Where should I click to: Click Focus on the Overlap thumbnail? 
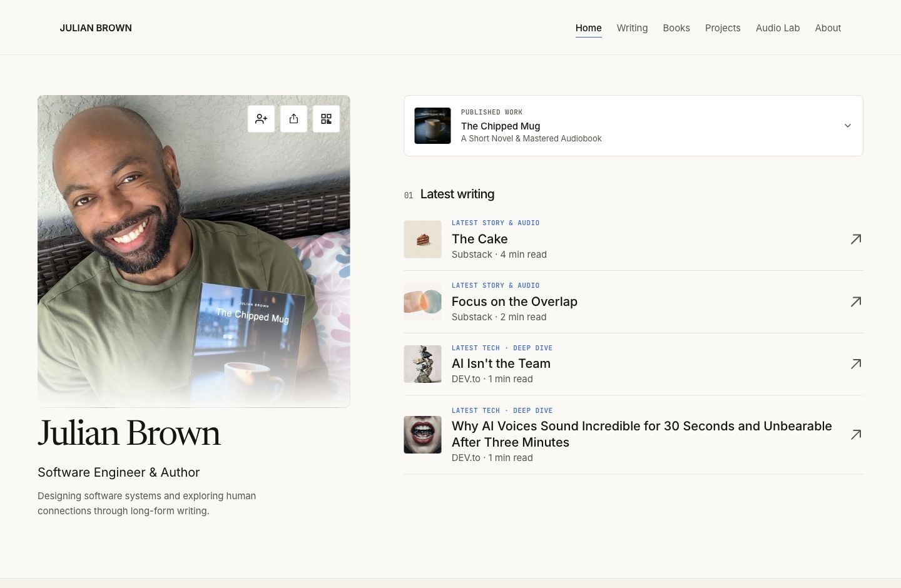pyautogui.click(x=422, y=302)
